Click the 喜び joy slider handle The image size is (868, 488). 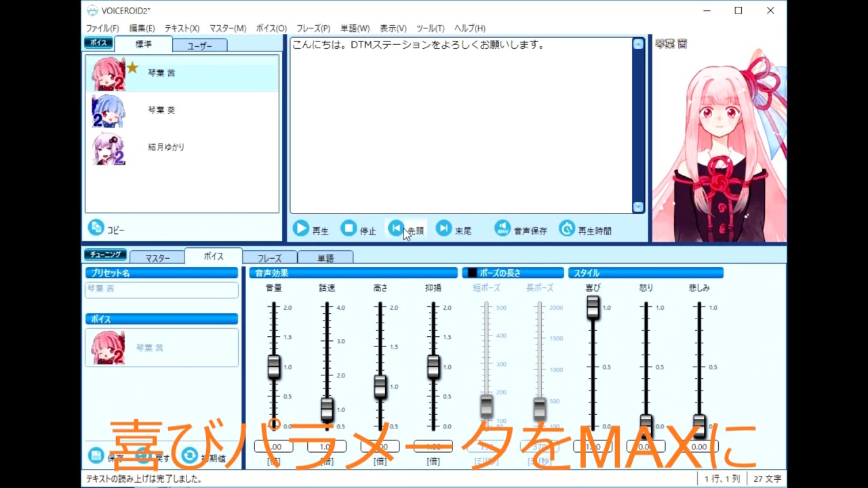(x=593, y=307)
